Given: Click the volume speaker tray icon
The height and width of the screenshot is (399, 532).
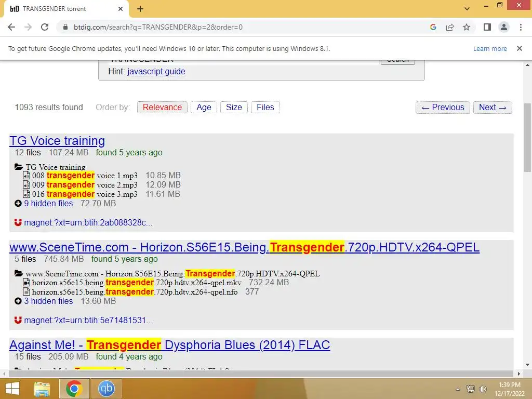Looking at the screenshot, I should click(x=483, y=389).
